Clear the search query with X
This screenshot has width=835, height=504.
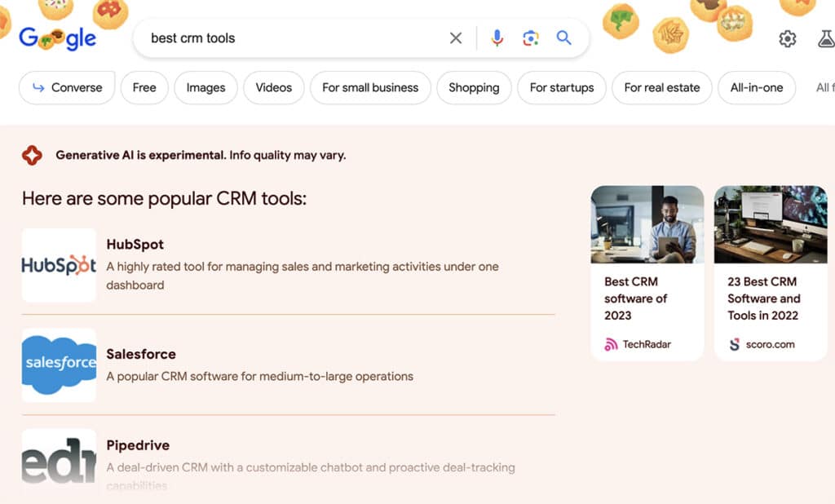[455, 38]
